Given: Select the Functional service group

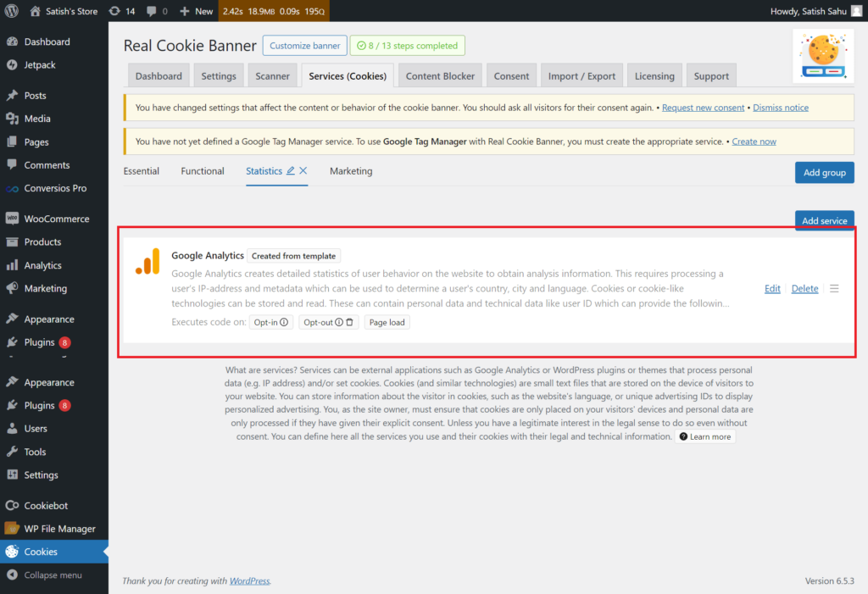Looking at the screenshot, I should click(x=203, y=171).
